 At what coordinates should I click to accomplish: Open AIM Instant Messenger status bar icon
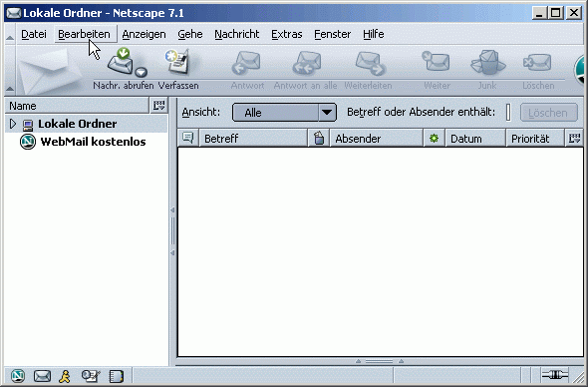click(65, 376)
